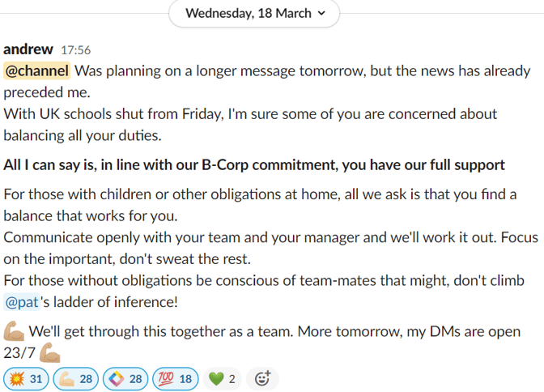544x392 pixels.
Task: Click the "Wednesday" label in date jump menu
Action: (220, 13)
